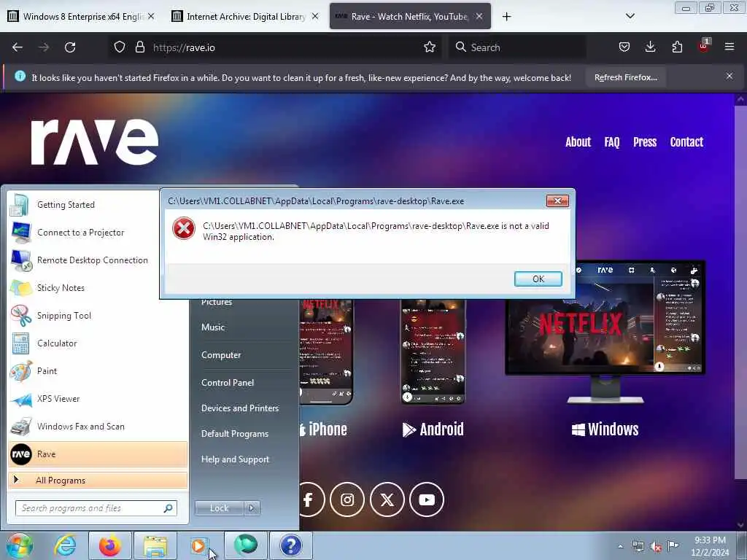The image size is (747, 560).
Task: Open the FAQ link
Action: 612,142
